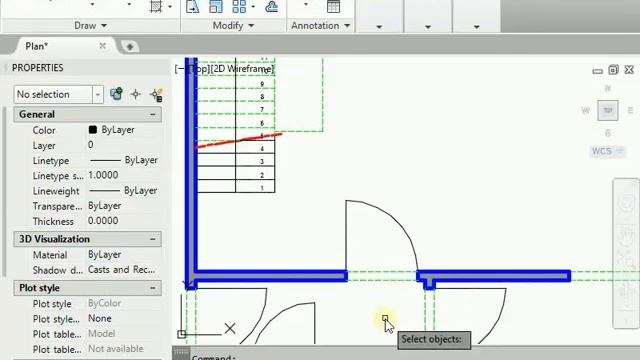Click the steering wheel on navigation bar
This screenshot has height=360, width=640.
tap(627, 203)
